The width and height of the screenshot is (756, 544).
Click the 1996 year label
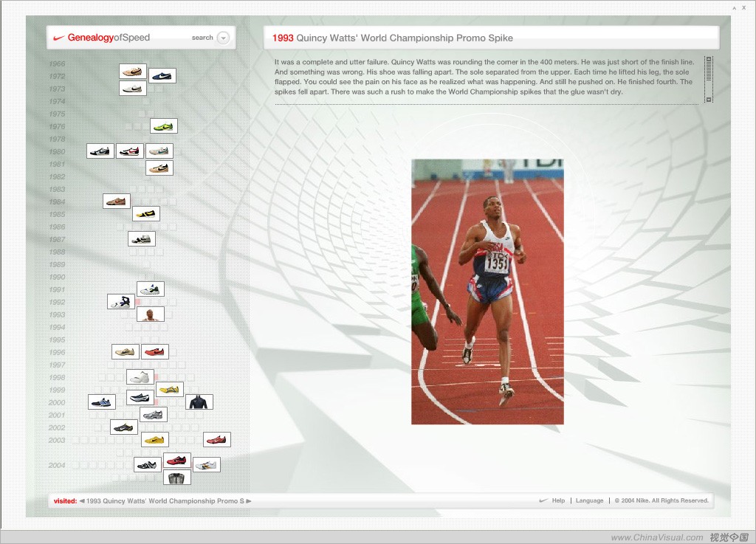[x=57, y=352]
